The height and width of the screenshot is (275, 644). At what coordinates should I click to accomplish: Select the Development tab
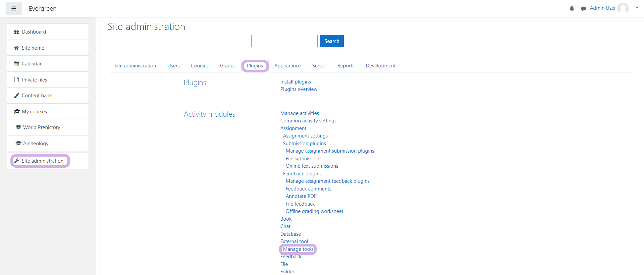click(380, 66)
